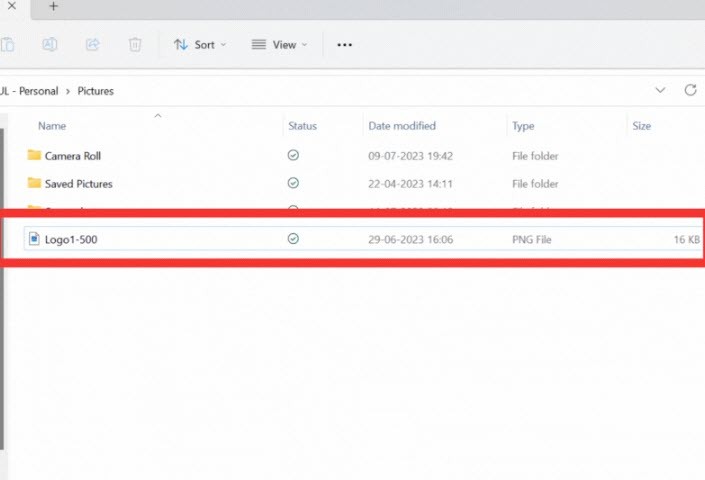Click the date 22-04-2023 14:11
This screenshot has height=480, width=705.
pos(411,184)
